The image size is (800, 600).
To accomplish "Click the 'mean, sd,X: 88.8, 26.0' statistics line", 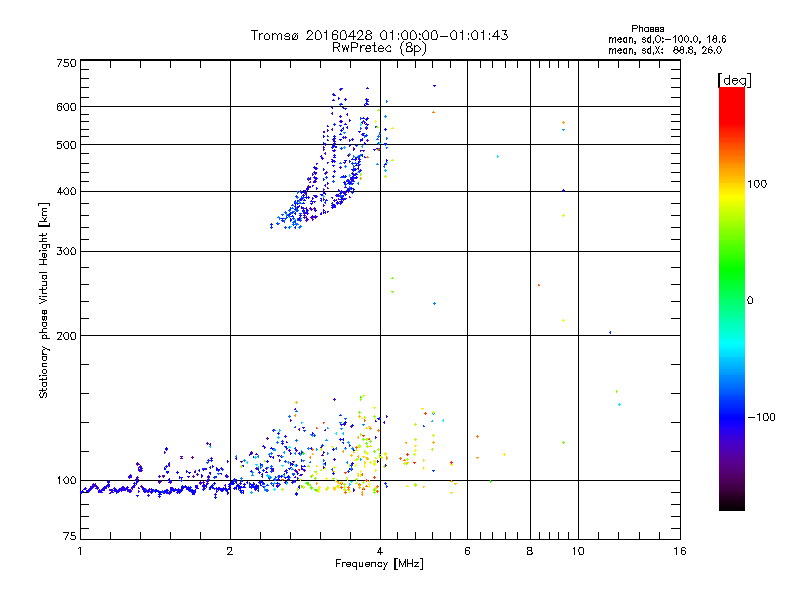I will tap(665, 50).
